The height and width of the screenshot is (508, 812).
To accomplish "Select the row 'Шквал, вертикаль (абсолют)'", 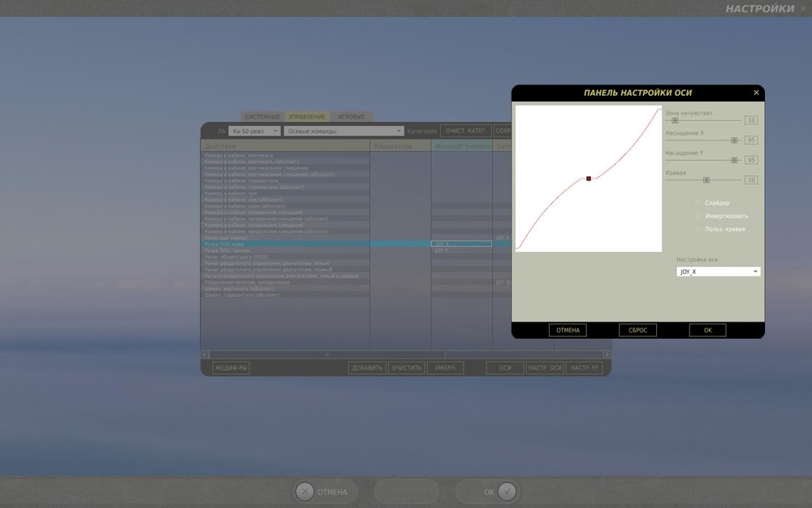I will click(x=285, y=289).
